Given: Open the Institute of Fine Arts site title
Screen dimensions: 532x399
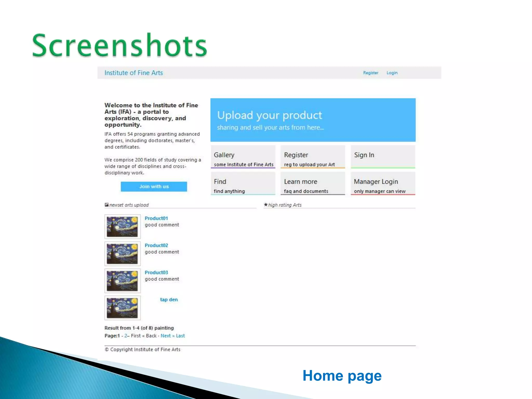Looking at the screenshot, I should coord(134,73).
